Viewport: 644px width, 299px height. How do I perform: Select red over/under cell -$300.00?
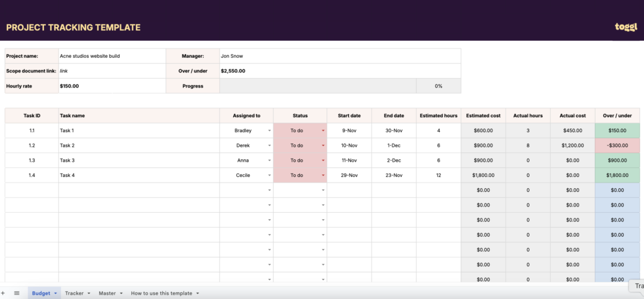pyautogui.click(x=618, y=145)
